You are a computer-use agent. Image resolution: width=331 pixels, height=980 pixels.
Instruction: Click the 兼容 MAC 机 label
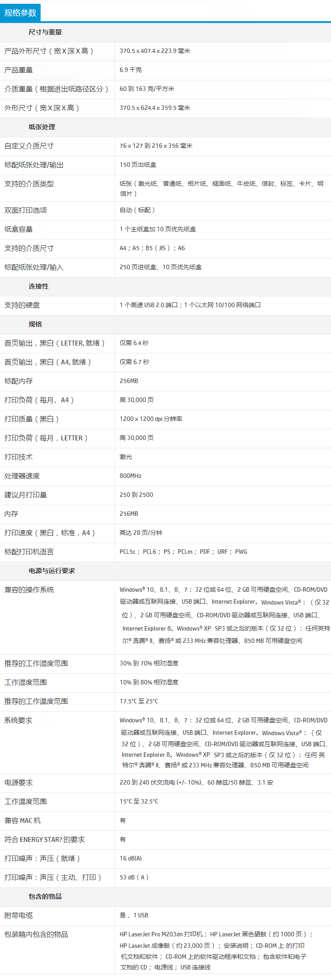pos(23,821)
